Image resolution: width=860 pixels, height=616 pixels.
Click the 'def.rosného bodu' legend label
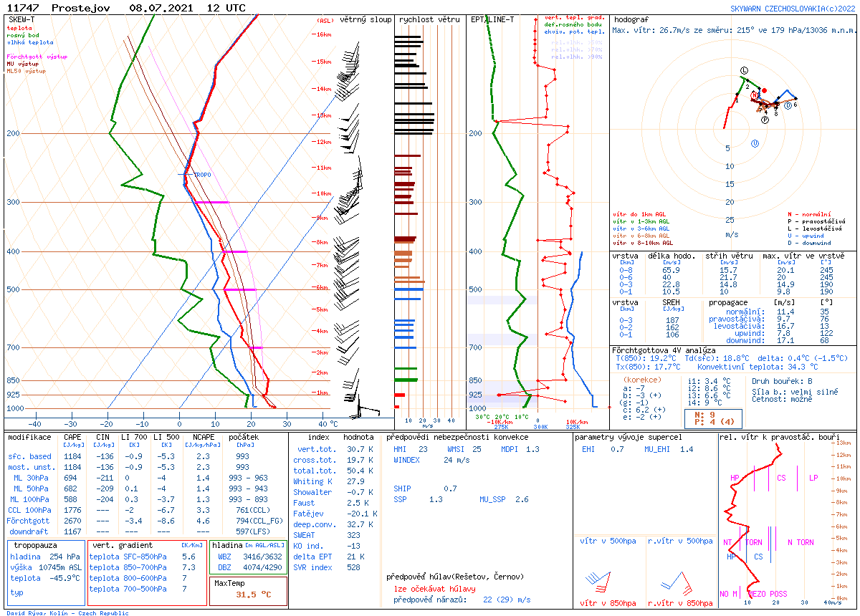pos(574,25)
